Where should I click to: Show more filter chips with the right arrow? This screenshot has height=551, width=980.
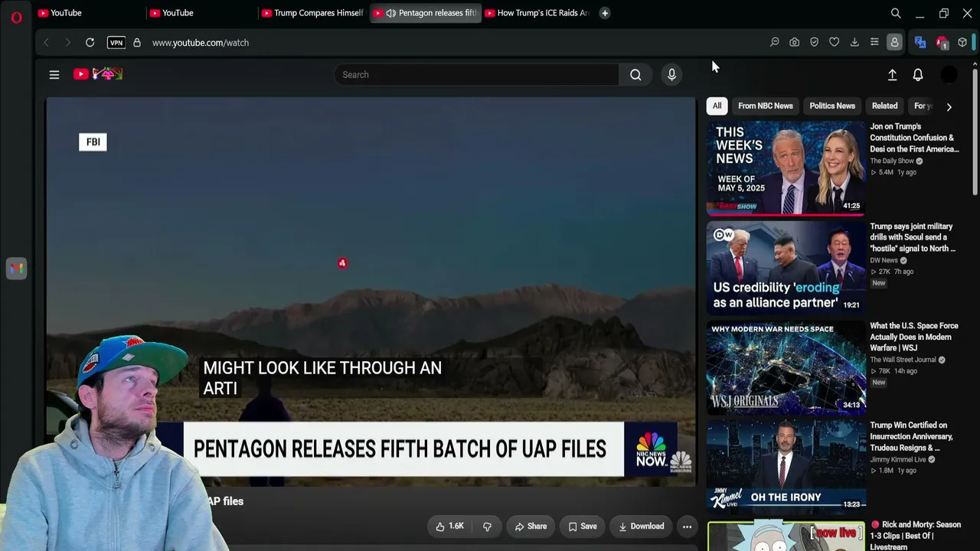[949, 107]
